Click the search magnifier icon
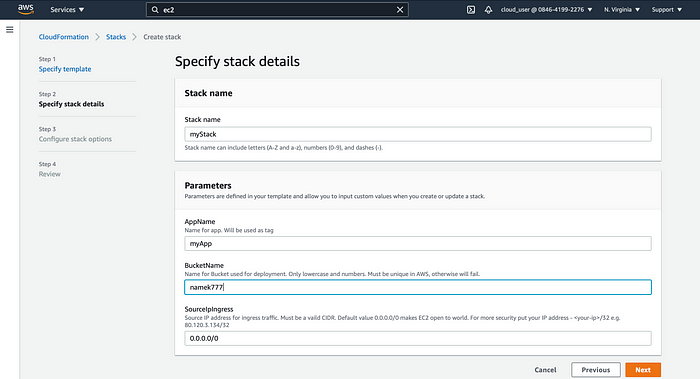The width and height of the screenshot is (700, 379). [155, 9]
